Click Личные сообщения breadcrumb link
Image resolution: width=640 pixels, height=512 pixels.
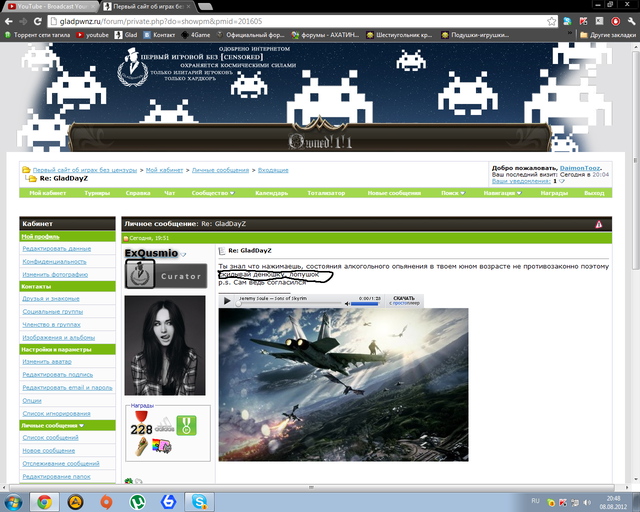pos(220,170)
